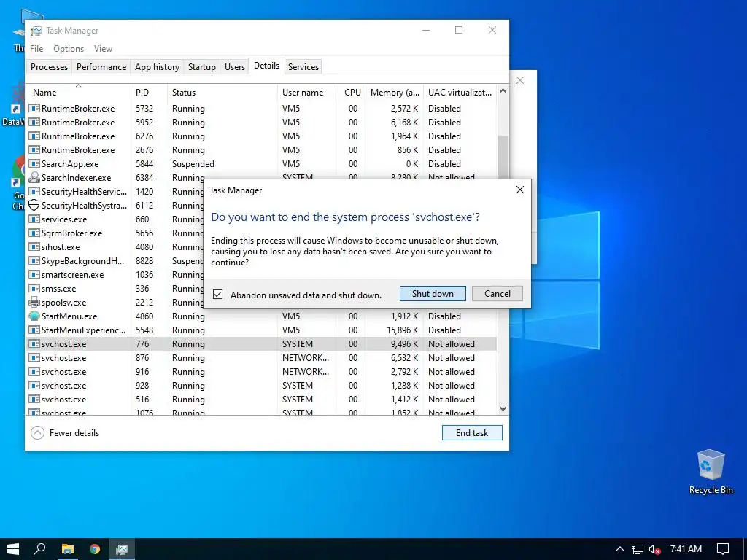Select RuntimeBroker.exe row with PID 5952

[x=262, y=122]
